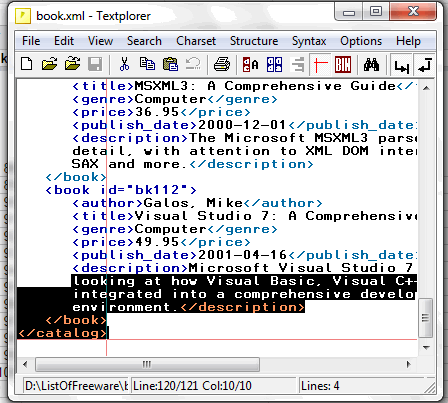Open the View menu
Viewport: 448px width, 403px height.
point(100,41)
